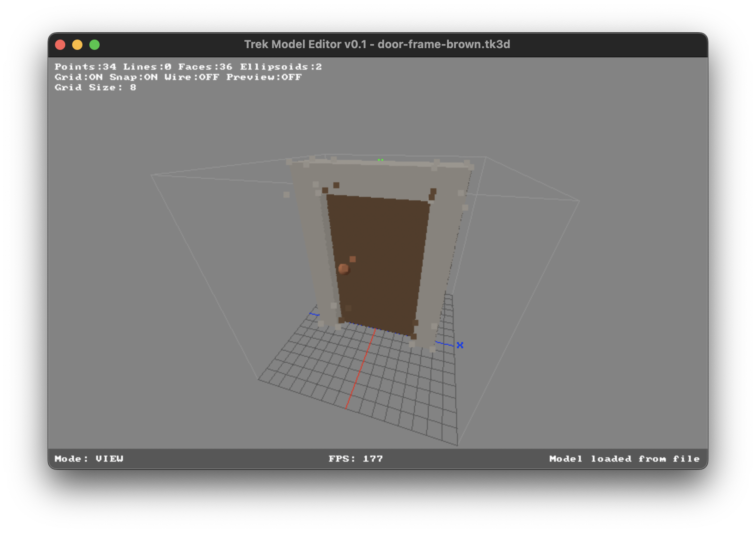Viewport: 756px width, 533px height.
Task: Toggle Snap:ON in the settings overlay
Action: pos(134,77)
